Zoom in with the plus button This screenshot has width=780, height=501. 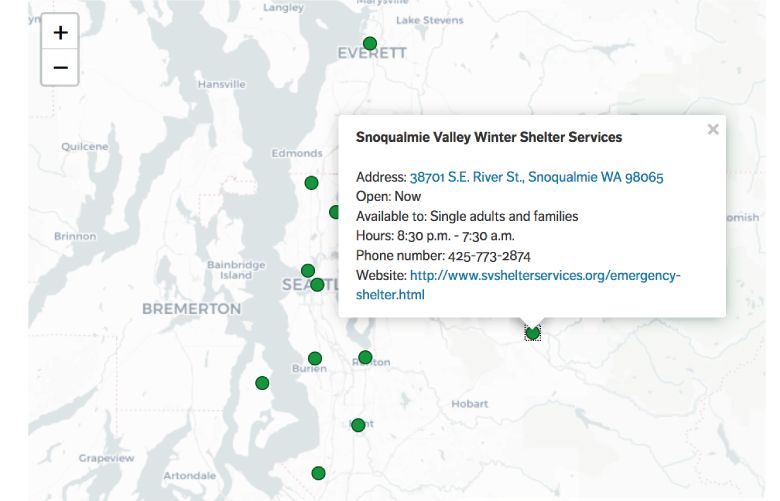click(60, 32)
